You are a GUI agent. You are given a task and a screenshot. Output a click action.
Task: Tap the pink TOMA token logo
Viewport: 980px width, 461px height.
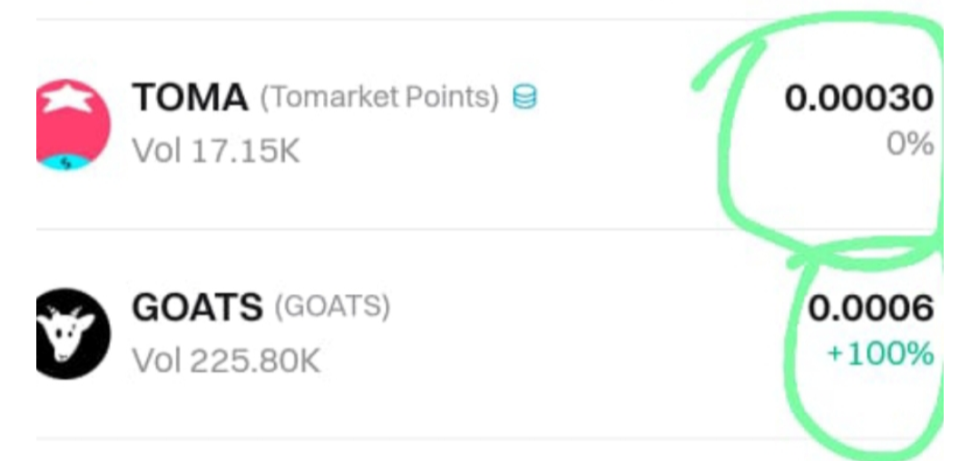[x=73, y=123]
